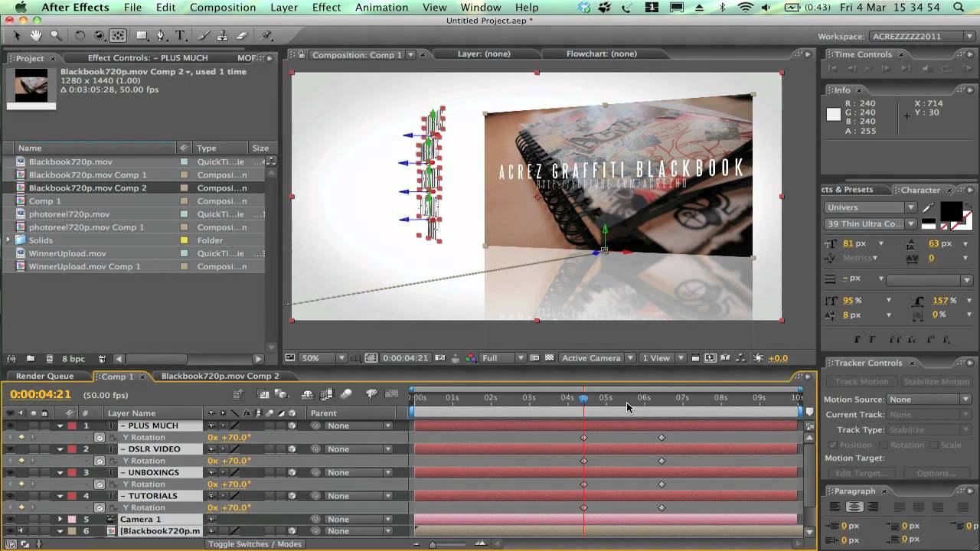Select the Zoom magnifier tool
Image resolution: width=980 pixels, height=551 pixels.
[55, 35]
